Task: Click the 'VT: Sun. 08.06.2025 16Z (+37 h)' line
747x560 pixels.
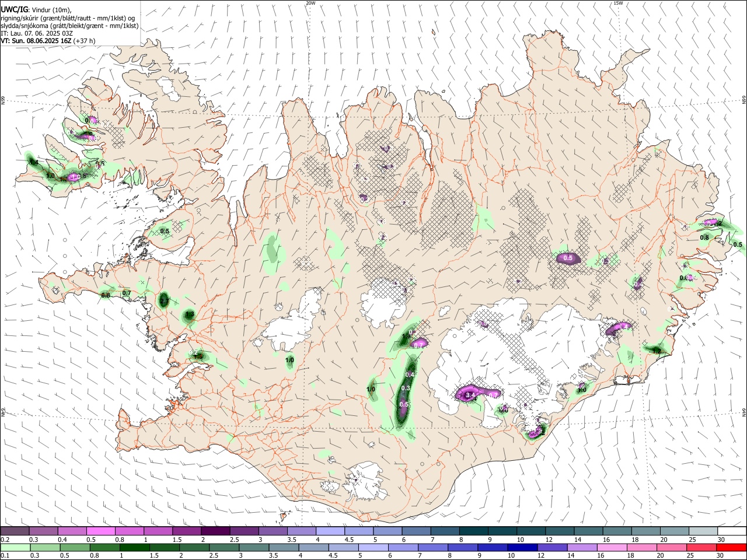Action: click(x=48, y=41)
